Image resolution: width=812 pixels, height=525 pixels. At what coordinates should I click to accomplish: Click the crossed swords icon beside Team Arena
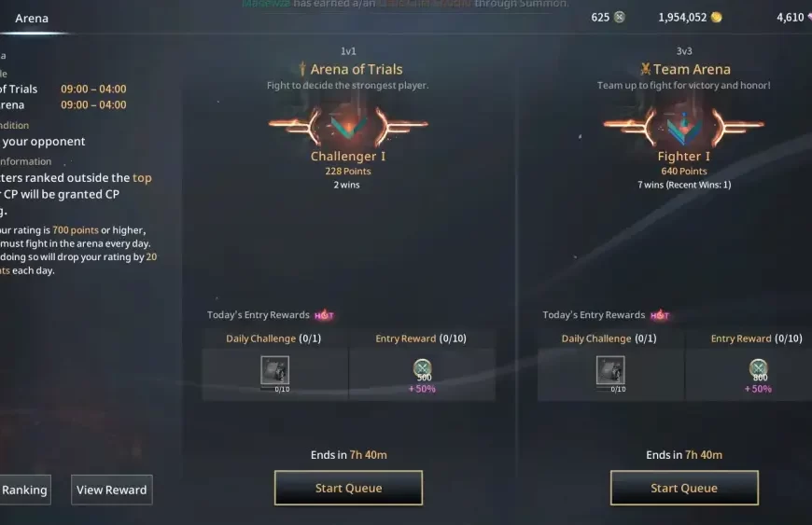pos(645,69)
